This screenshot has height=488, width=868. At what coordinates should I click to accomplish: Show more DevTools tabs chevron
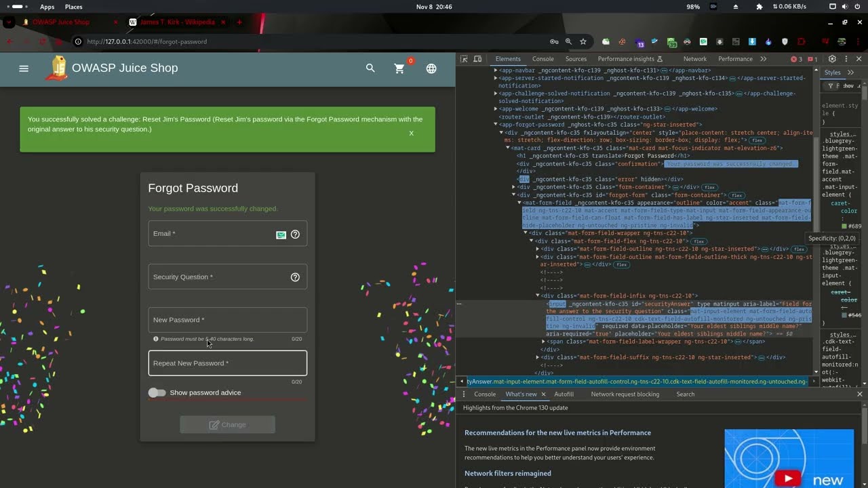pyautogui.click(x=764, y=59)
